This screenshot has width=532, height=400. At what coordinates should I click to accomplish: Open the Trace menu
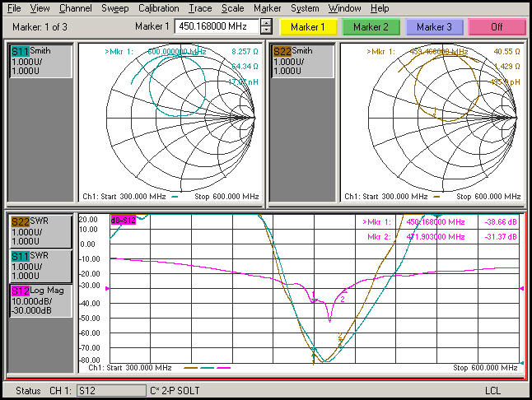[199, 8]
